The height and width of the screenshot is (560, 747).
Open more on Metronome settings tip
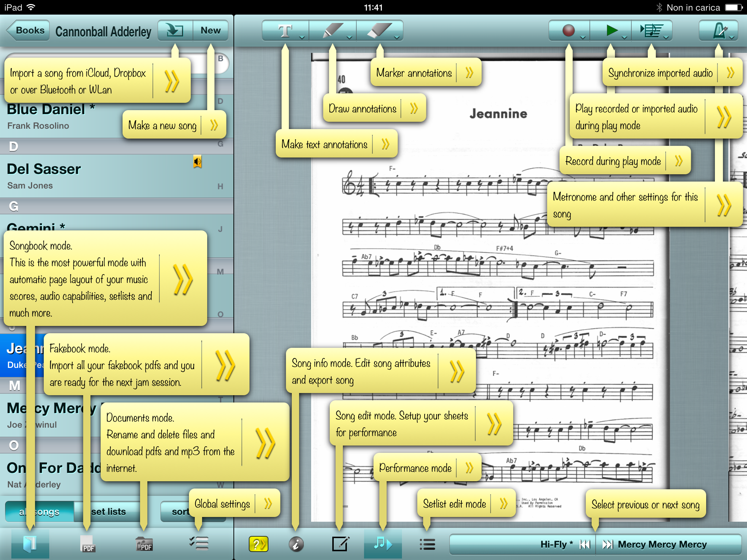click(x=724, y=205)
